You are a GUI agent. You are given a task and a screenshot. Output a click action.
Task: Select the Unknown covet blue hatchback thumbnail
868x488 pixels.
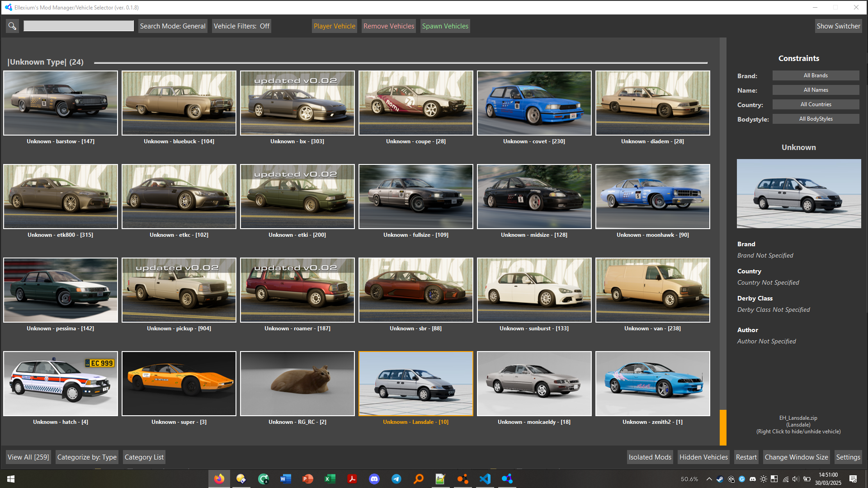tap(534, 103)
